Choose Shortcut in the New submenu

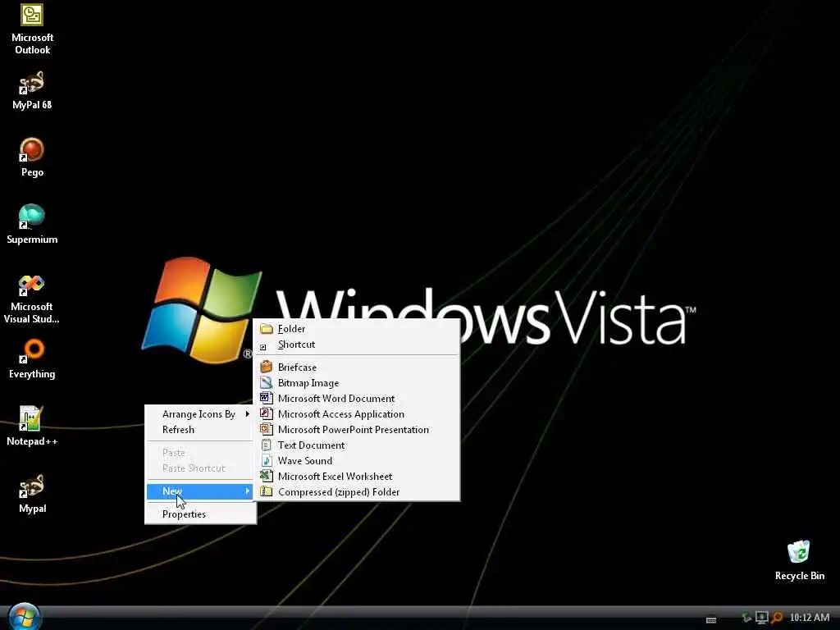tap(356, 345)
